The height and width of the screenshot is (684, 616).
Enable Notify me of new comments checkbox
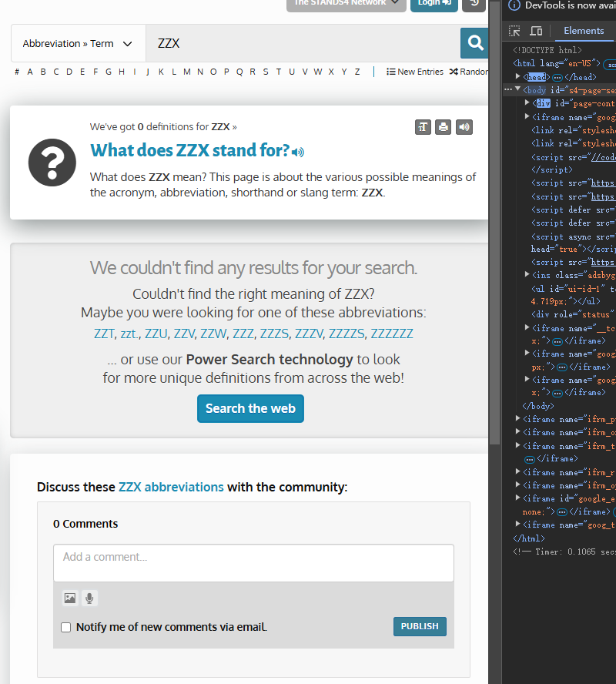click(x=66, y=627)
